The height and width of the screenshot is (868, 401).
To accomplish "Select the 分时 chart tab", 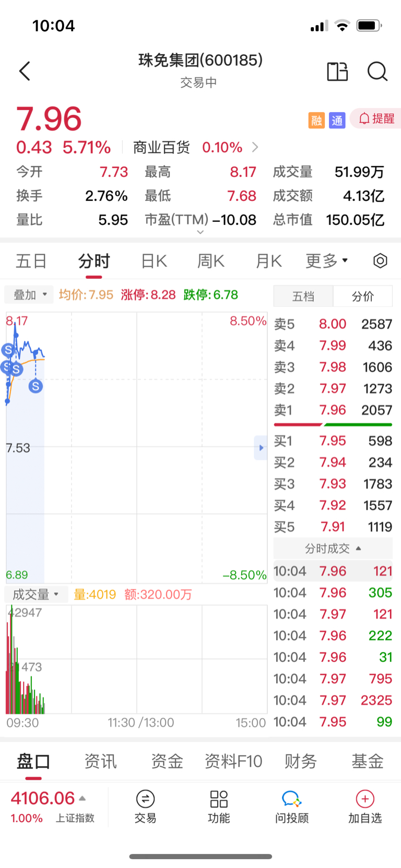I will [94, 260].
